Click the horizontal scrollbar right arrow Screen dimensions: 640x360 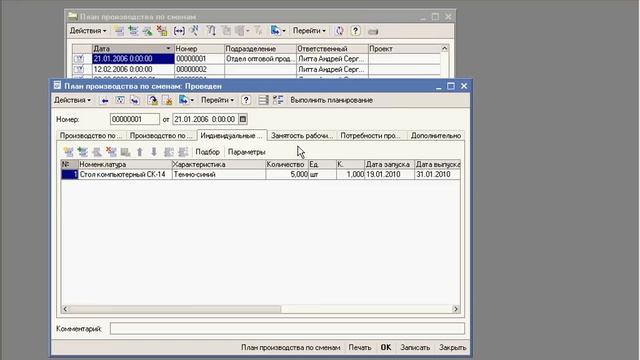tap(456, 309)
